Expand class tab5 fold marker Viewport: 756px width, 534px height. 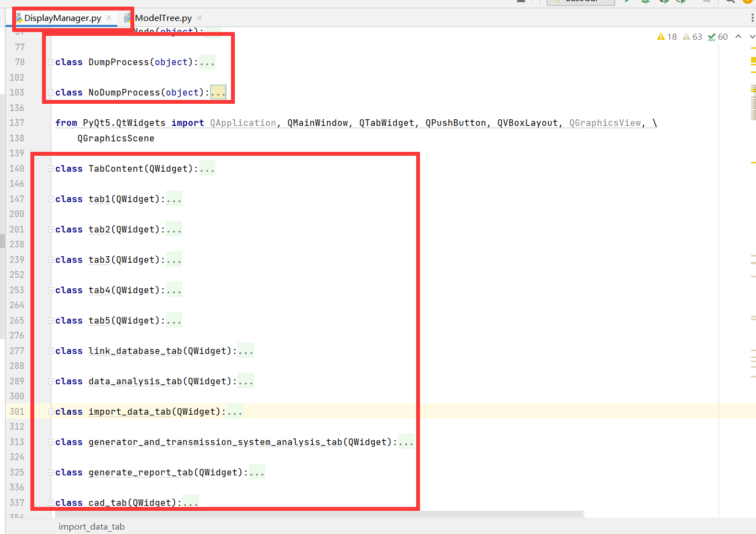51,321
